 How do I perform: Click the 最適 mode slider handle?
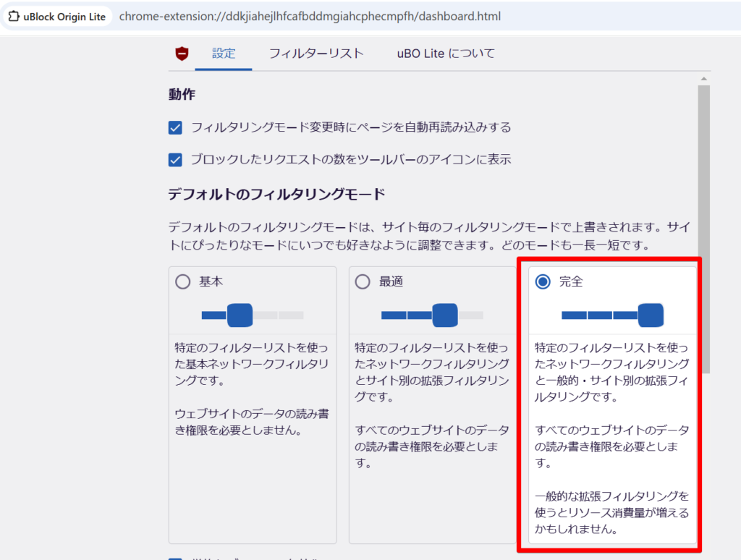click(x=445, y=315)
